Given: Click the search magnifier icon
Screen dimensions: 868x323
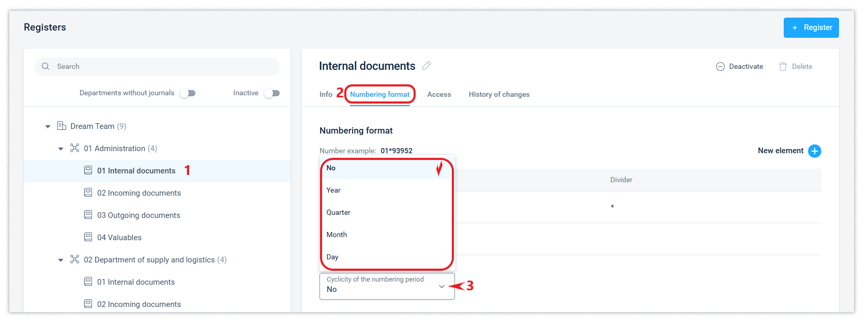Looking at the screenshot, I should [45, 66].
